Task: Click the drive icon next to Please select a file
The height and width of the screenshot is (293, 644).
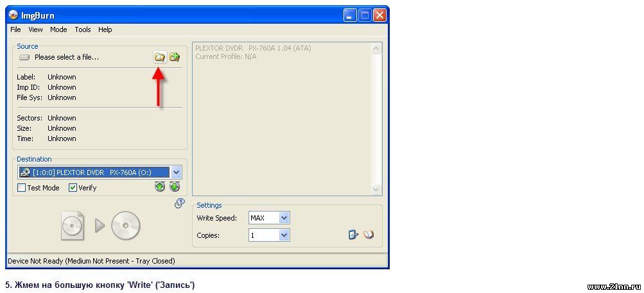Action: 24,58
